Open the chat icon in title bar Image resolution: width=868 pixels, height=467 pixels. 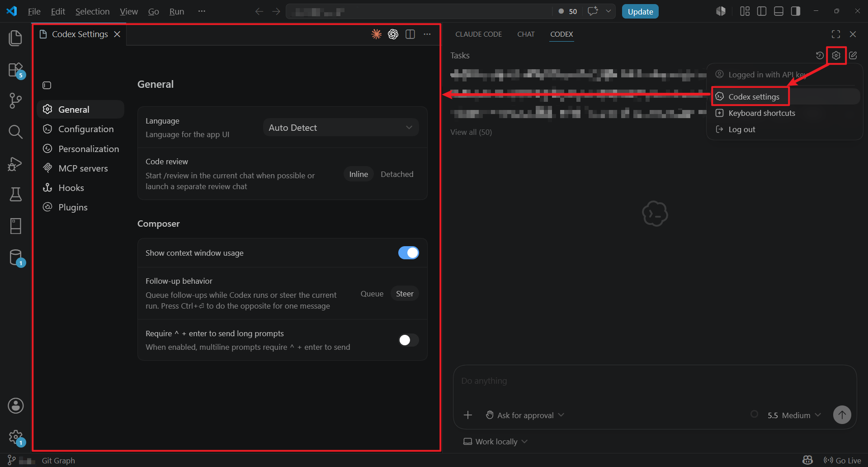coord(593,11)
